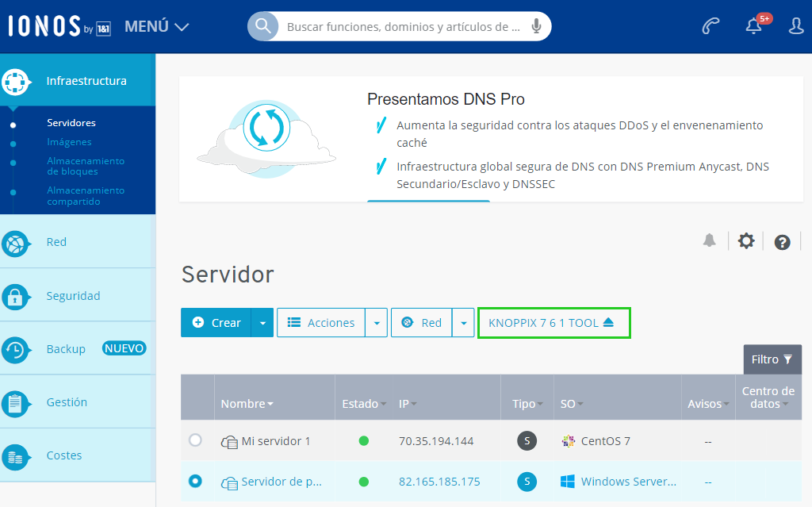Open Servidores in the sidebar
Screen dimensions: 812x507
tap(71, 123)
